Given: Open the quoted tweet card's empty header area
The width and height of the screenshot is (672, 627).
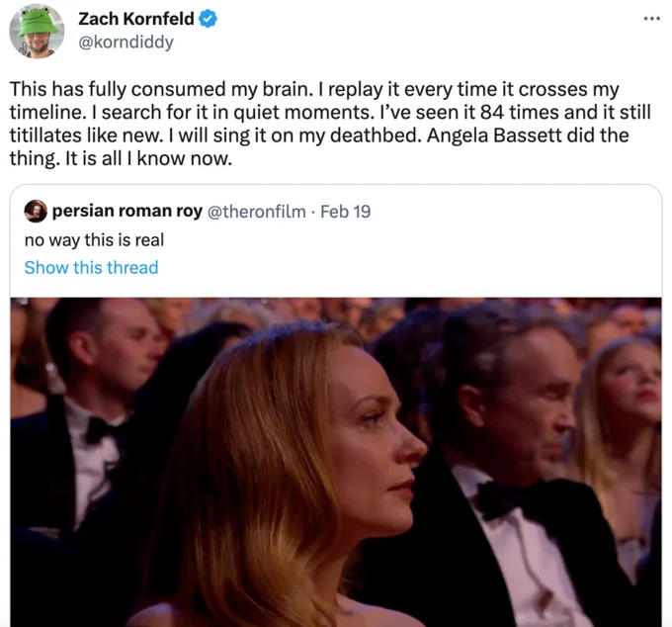Looking at the screenshot, I should pyautogui.click(x=514, y=212).
